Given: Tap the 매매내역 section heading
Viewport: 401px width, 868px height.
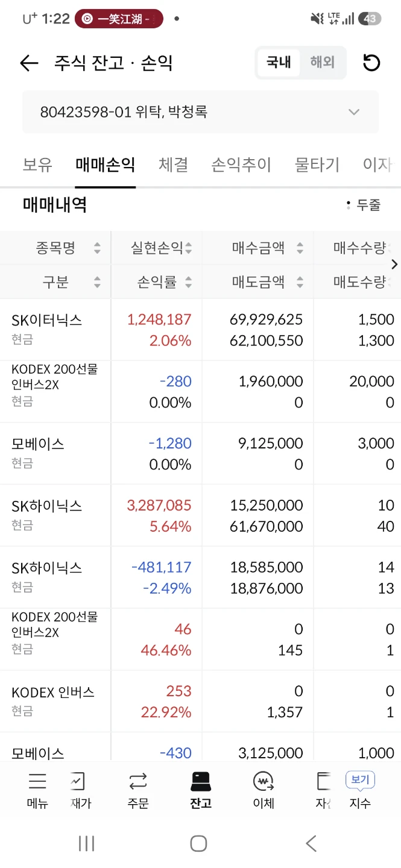Looking at the screenshot, I should (x=55, y=205).
